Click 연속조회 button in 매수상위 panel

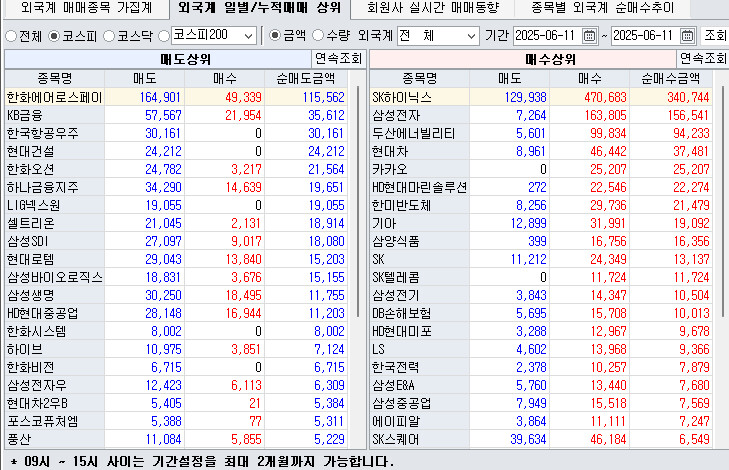702,59
